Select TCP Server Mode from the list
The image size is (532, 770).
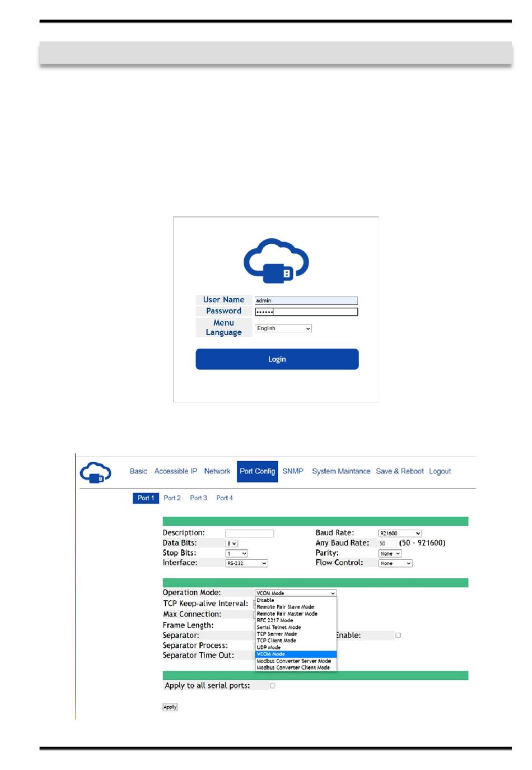point(277,634)
